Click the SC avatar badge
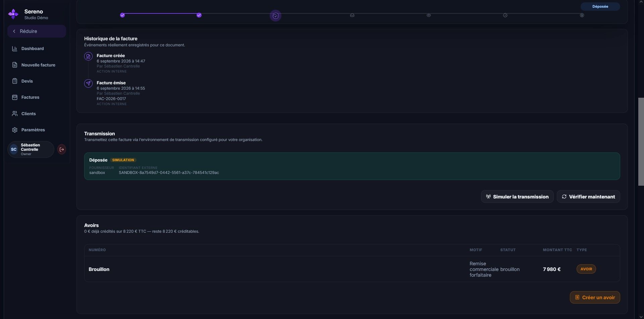The height and width of the screenshot is (319, 644). 14,149
